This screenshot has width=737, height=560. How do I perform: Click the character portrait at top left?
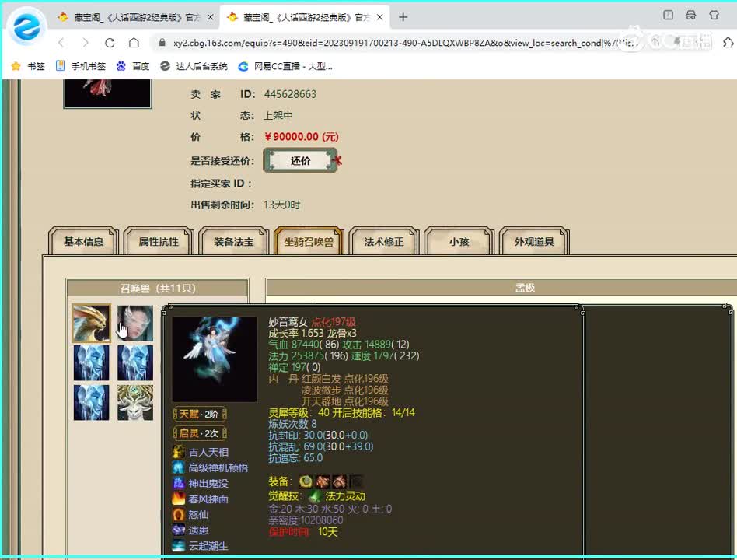pos(107,93)
